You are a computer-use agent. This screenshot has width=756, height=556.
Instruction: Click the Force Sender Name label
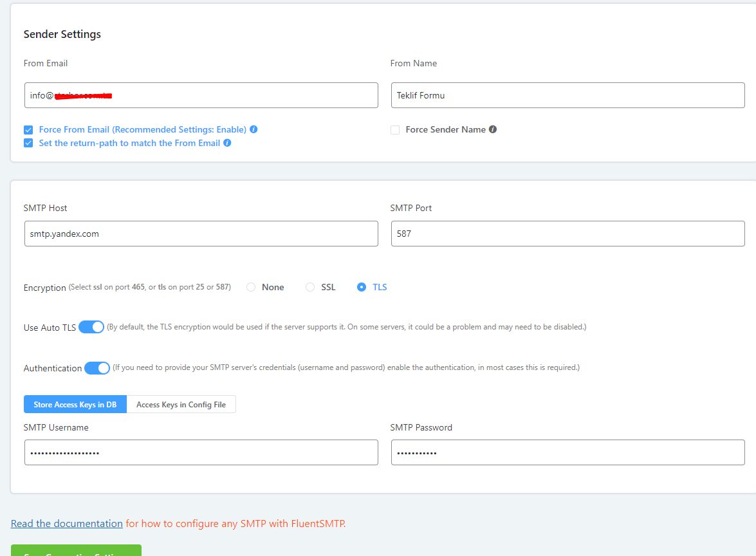[445, 129]
